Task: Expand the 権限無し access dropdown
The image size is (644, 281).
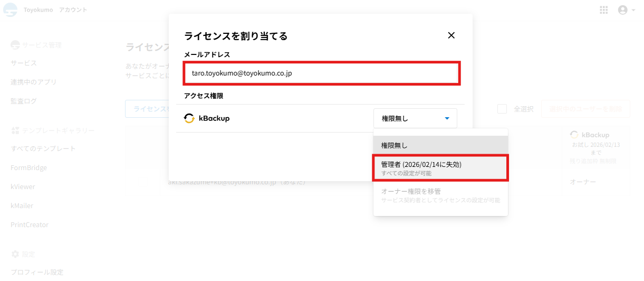Action: coord(415,118)
